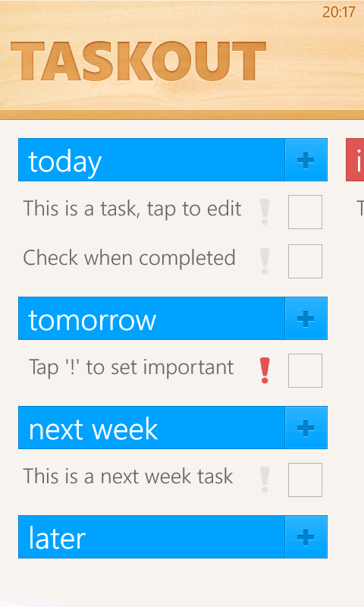Mark 'This is a task, tap to edit' important
The image size is (364, 607).
(265, 212)
